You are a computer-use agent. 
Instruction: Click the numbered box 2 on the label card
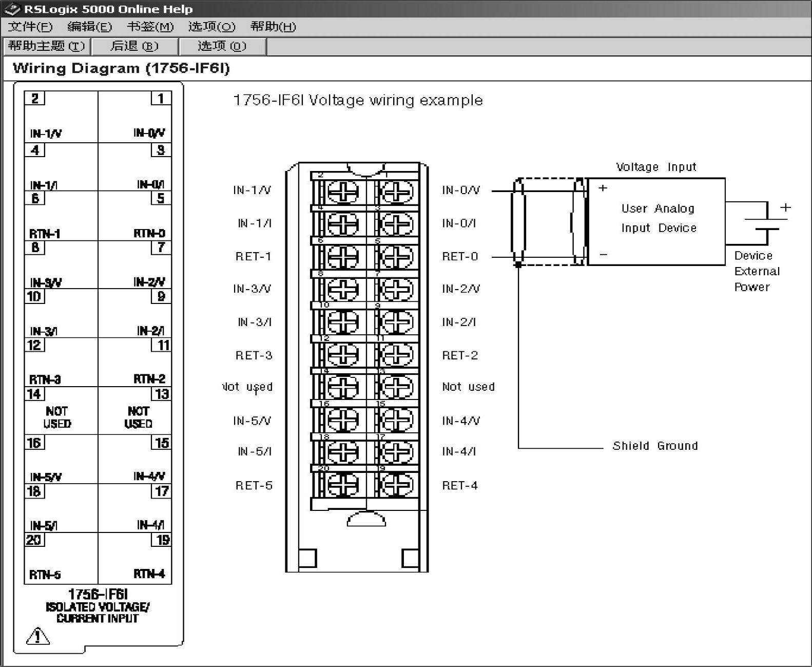click(35, 98)
